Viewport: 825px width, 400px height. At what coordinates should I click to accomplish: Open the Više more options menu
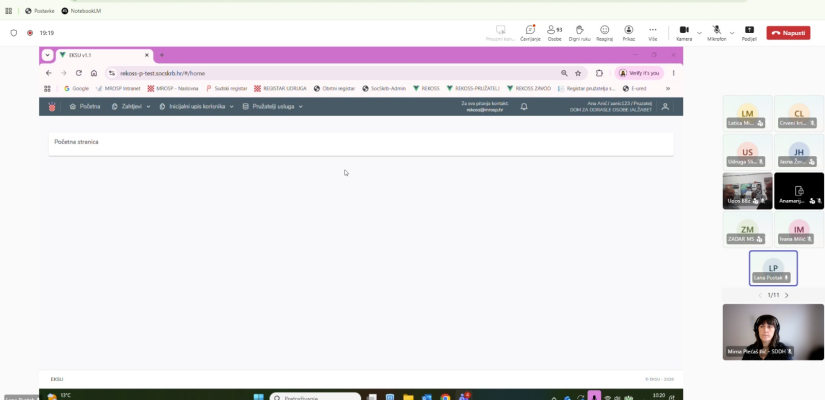653,33
